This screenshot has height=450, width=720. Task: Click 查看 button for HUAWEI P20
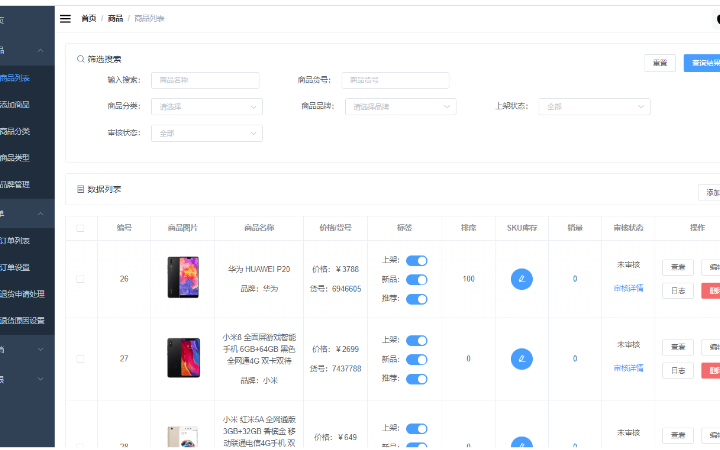point(678,267)
